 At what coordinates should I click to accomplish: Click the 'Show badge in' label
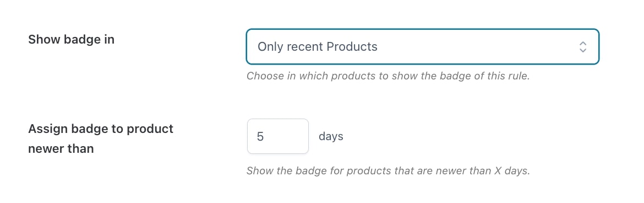(x=71, y=40)
